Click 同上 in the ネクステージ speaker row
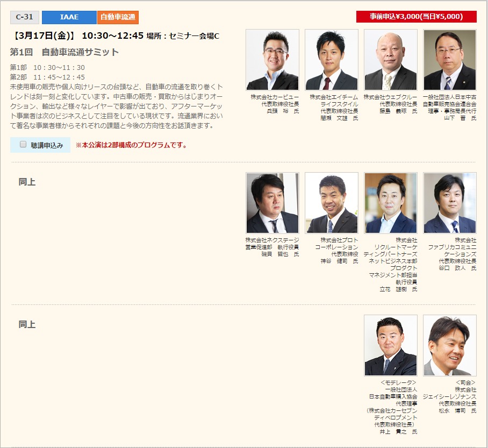Image resolution: width=488 pixels, height=448 pixels. [27, 182]
